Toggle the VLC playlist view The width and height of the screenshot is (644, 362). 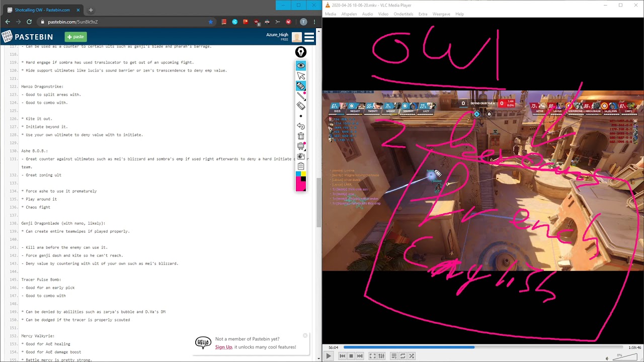tap(394, 356)
